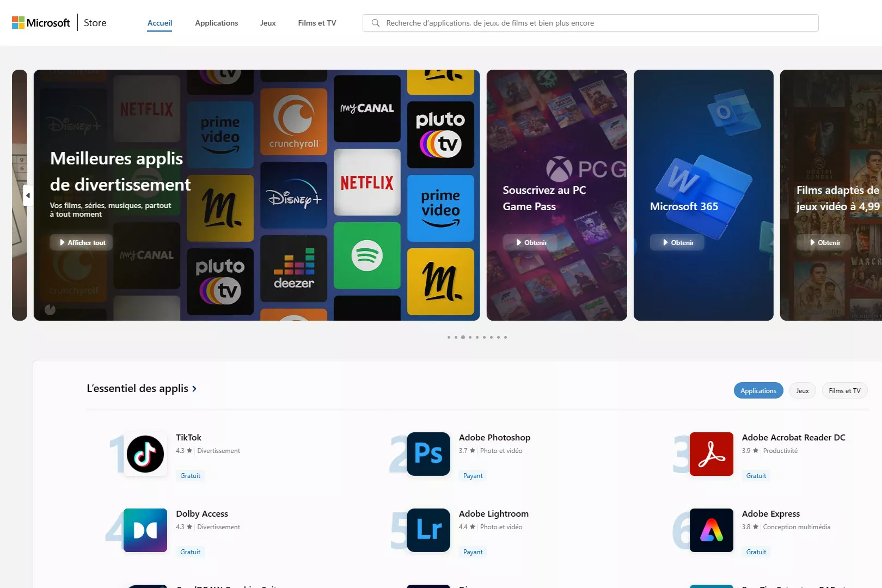Click the Microsoft logo in header
This screenshot has width=882, height=588.
[41, 23]
